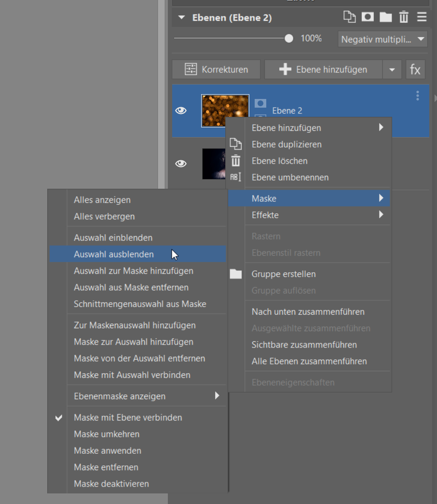Click the add mask icon in the Ebenen header
This screenshot has width=437, height=504.
(368, 17)
